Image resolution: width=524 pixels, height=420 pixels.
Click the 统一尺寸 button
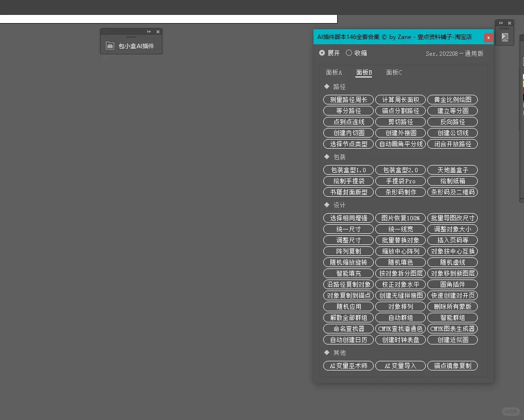[349, 229]
